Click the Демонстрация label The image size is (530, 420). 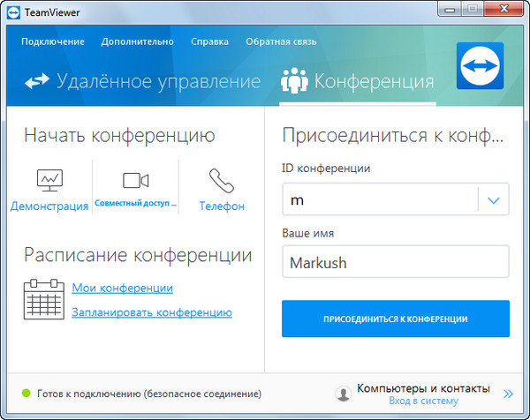point(49,206)
